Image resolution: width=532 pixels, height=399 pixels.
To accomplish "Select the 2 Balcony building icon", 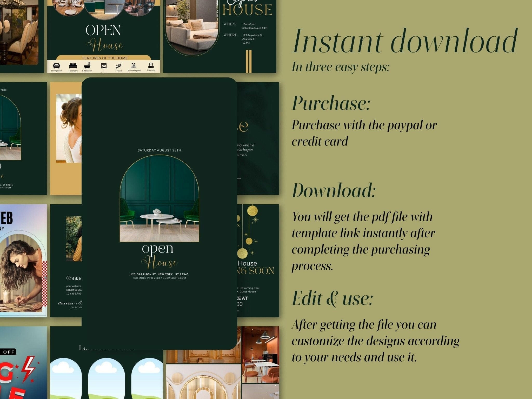I will [x=151, y=65].
